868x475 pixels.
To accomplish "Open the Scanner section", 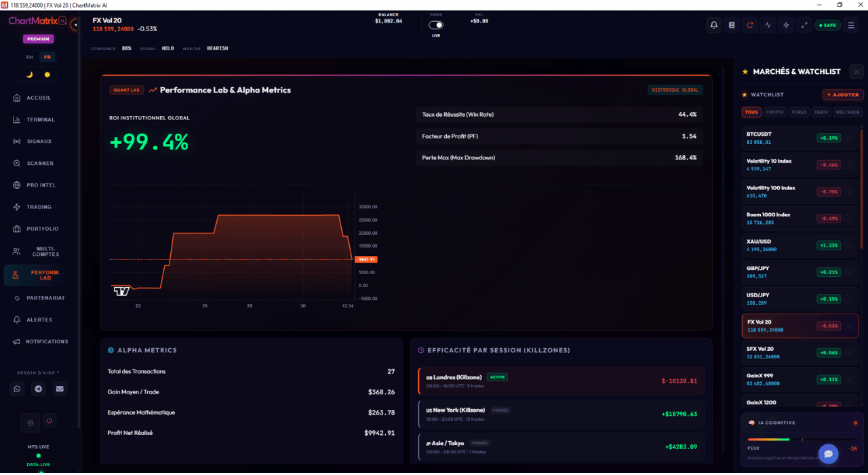I will 39,163.
